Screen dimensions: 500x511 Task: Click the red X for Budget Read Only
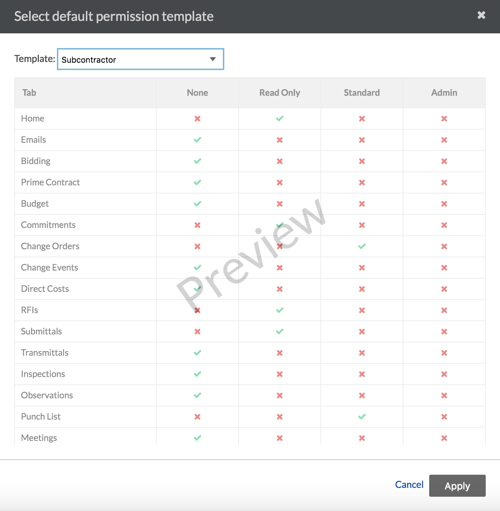coord(280,204)
